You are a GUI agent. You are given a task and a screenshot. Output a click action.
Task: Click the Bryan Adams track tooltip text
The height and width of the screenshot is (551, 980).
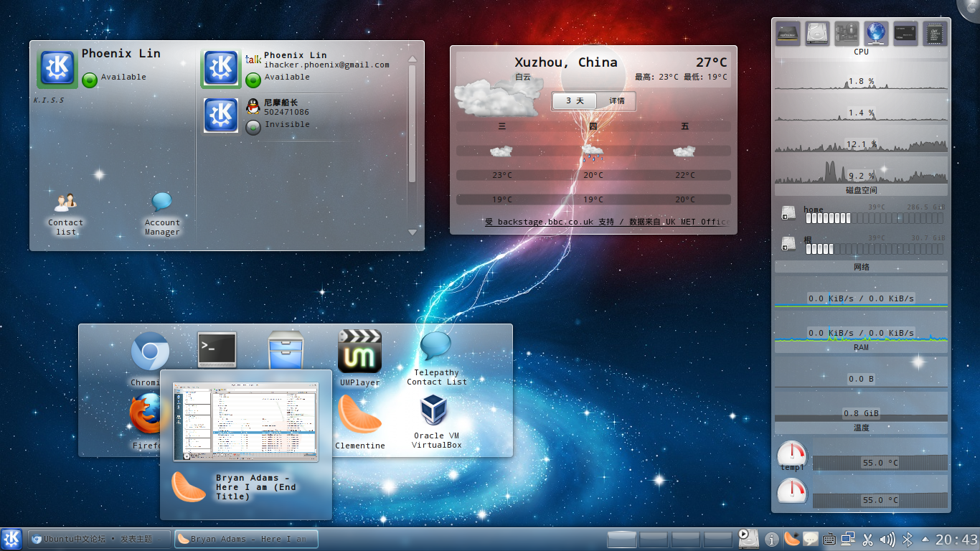pos(256,487)
